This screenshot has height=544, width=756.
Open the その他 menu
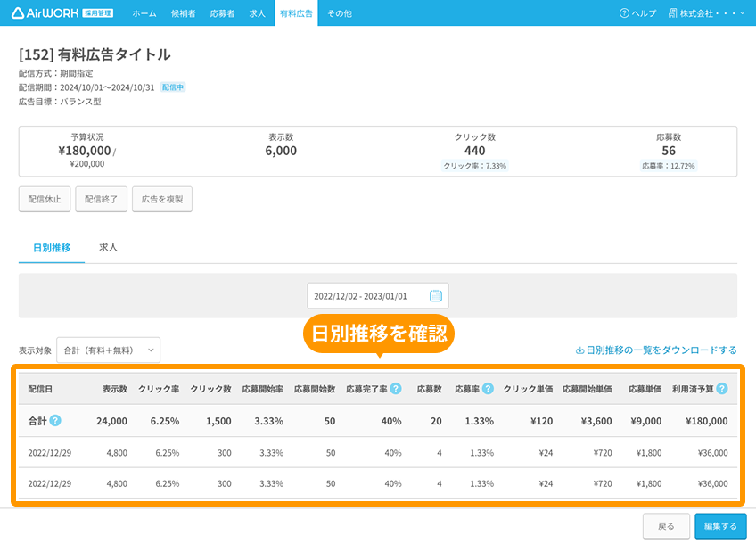(340, 13)
